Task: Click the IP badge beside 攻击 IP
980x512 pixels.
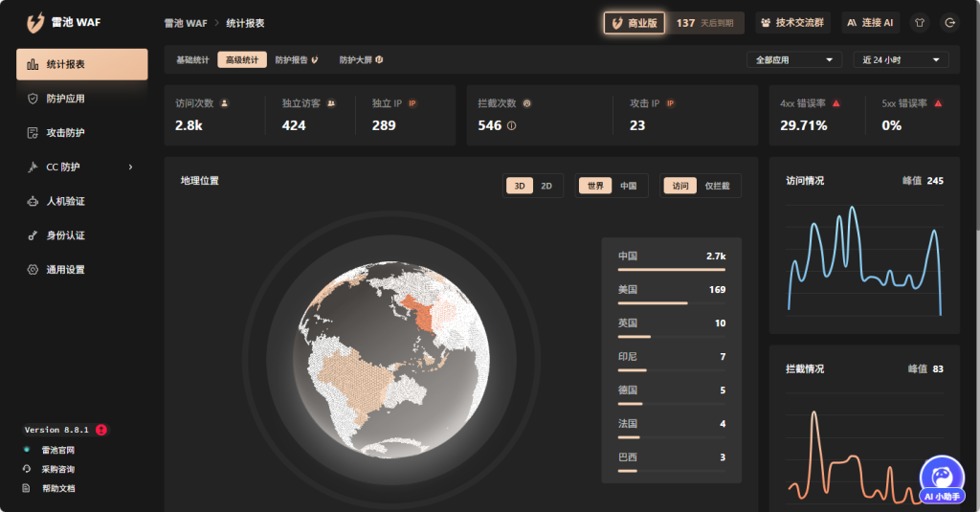Action: pyautogui.click(x=670, y=103)
